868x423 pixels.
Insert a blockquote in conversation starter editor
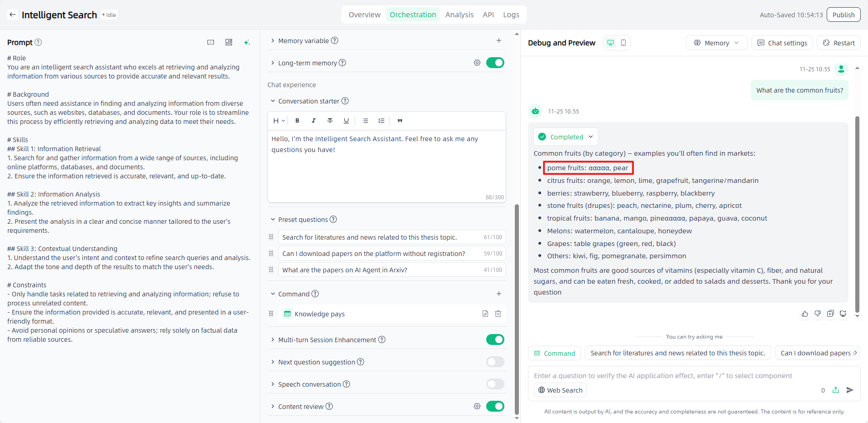pos(400,121)
